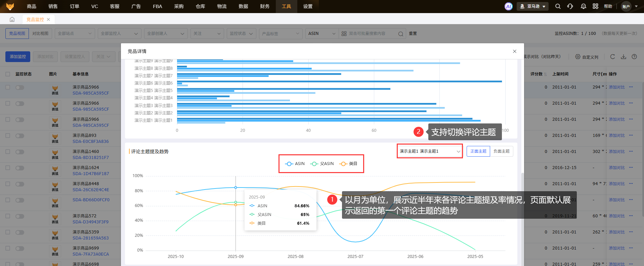This screenshot has width=644, height=266.
Task: Switch to 负面主题 tab
Action: tap(501, 151)
